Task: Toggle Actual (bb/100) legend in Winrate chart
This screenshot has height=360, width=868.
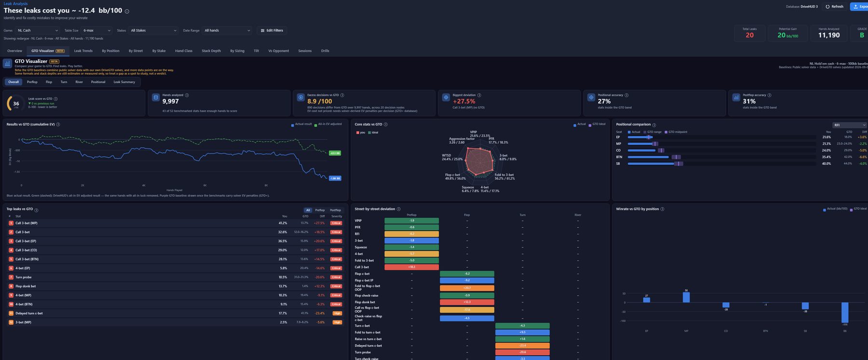Action: [835, 209]
